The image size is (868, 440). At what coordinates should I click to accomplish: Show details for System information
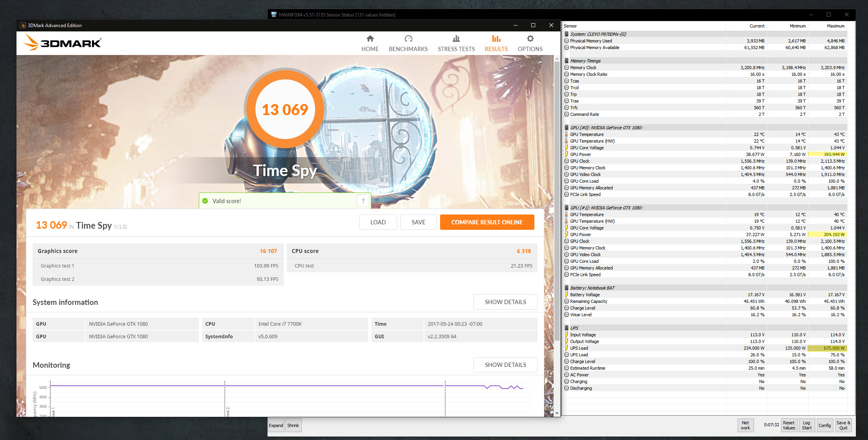tap(505, 302)
